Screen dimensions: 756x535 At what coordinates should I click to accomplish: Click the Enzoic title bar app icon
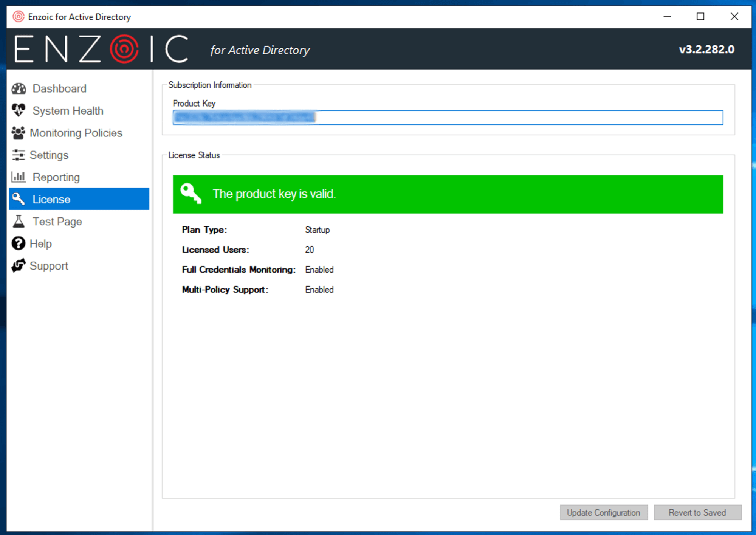tap(18, 17)
